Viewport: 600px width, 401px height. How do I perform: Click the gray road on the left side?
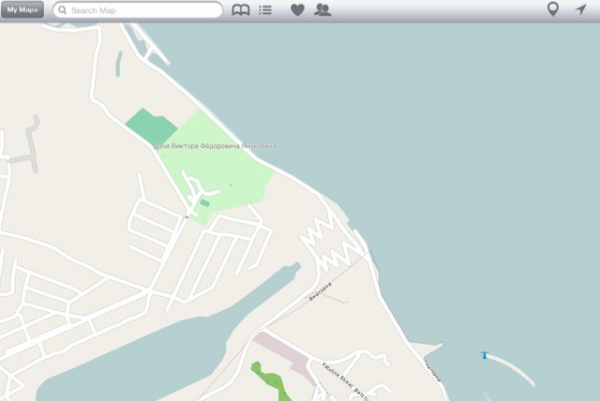tap(32, 147)
